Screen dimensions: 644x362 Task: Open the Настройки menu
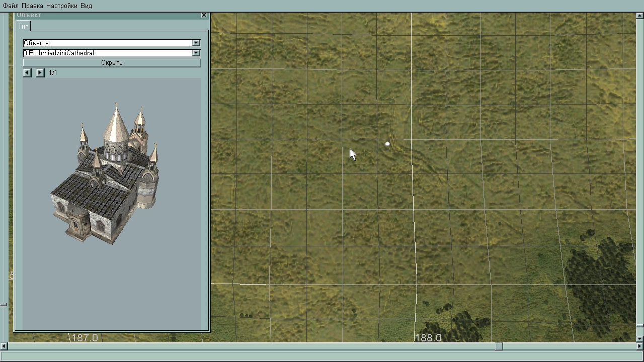click(x=62, y=6)
